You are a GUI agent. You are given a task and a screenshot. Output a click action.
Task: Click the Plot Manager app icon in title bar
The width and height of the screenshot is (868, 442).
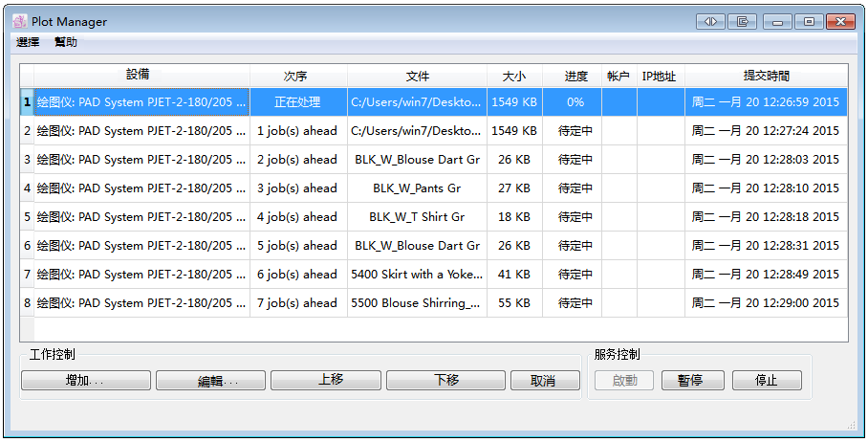pyautogui.click(x=19, y=22)
